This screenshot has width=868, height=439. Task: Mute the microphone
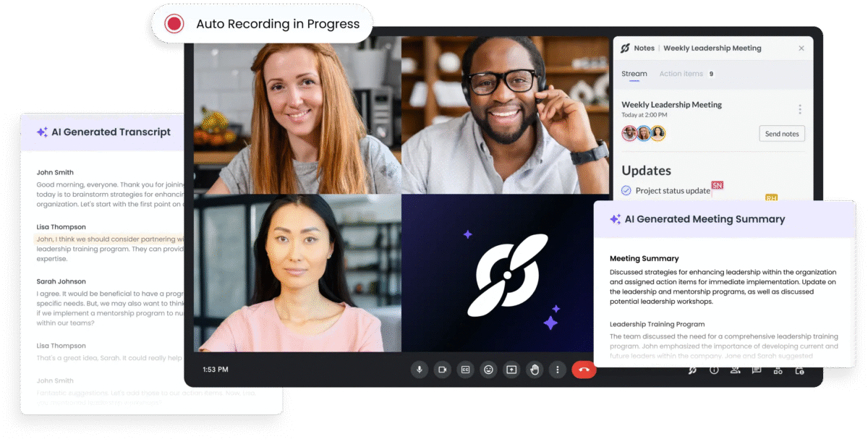click(420, 370)
